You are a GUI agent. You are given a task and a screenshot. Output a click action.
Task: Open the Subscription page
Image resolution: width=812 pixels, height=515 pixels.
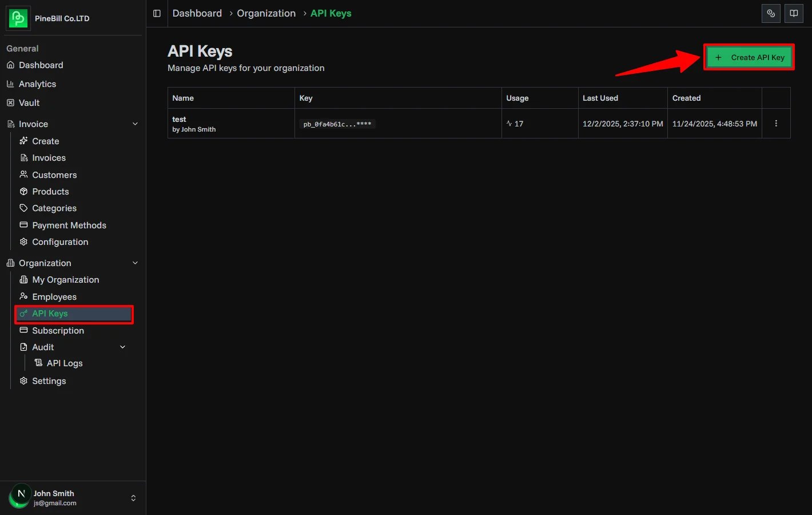[x=58, y=330]
